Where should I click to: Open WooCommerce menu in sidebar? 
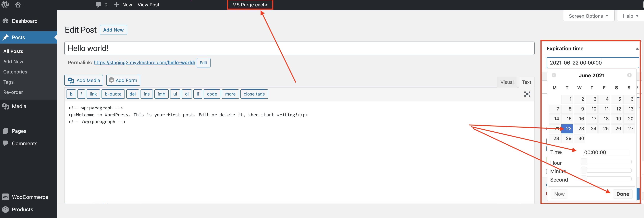pyautogui.click(x=30, y=197)
